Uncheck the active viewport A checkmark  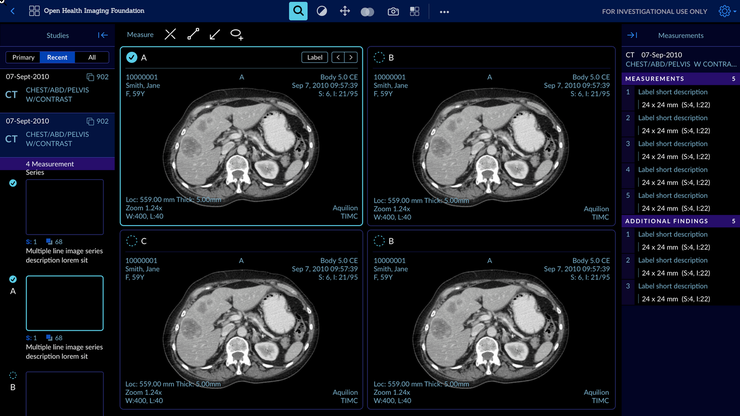[x=132, y=58]
